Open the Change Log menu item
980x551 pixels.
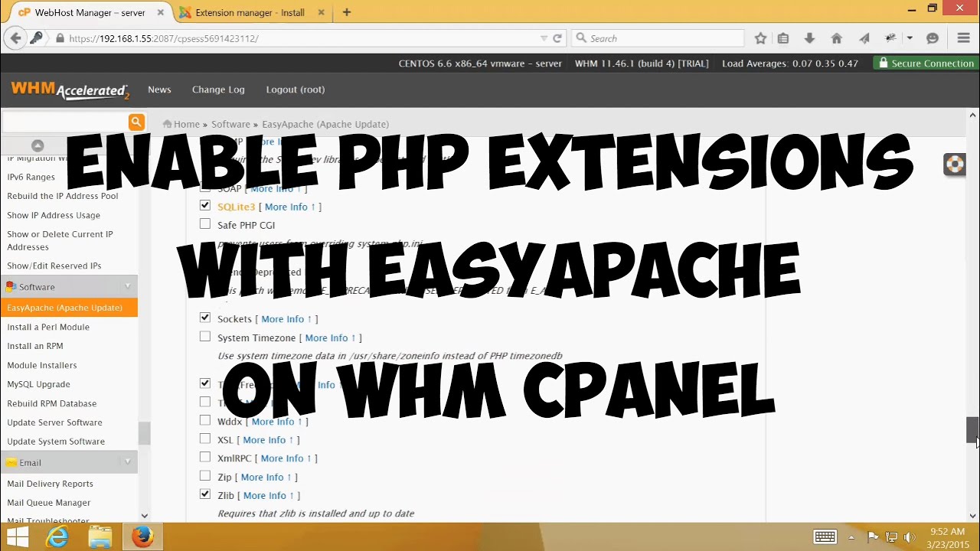(218, 90)
